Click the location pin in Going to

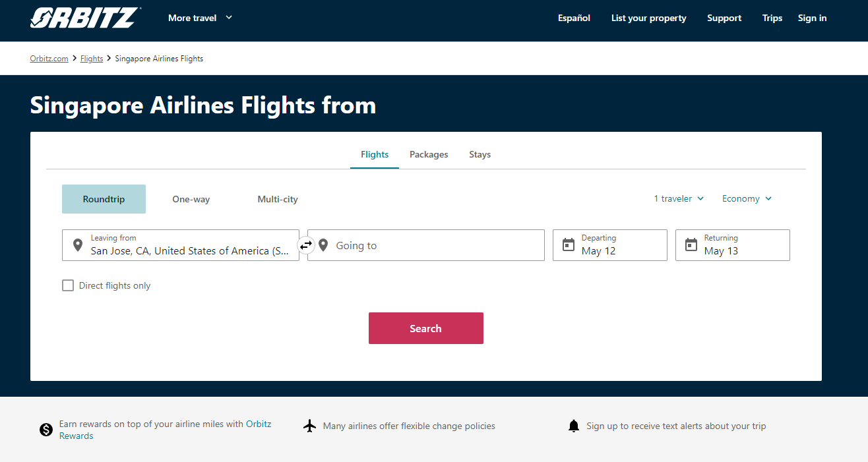pos(323,245)
